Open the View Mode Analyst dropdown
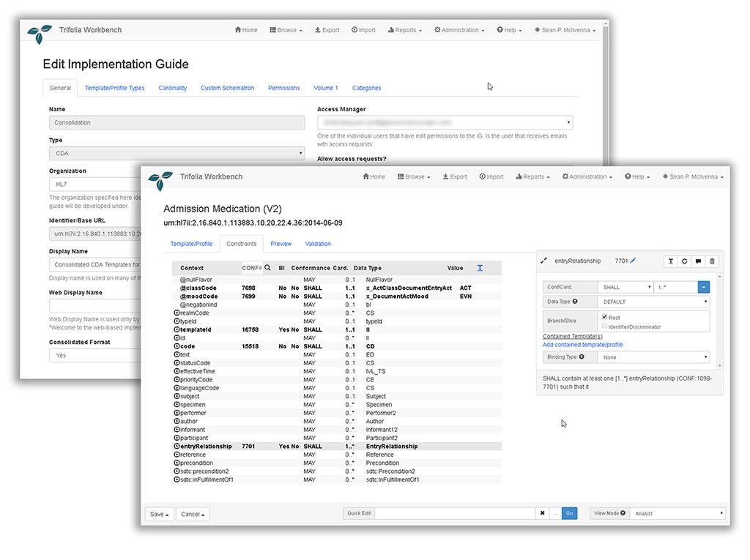750x560 pixels. (x=677, y=513)
